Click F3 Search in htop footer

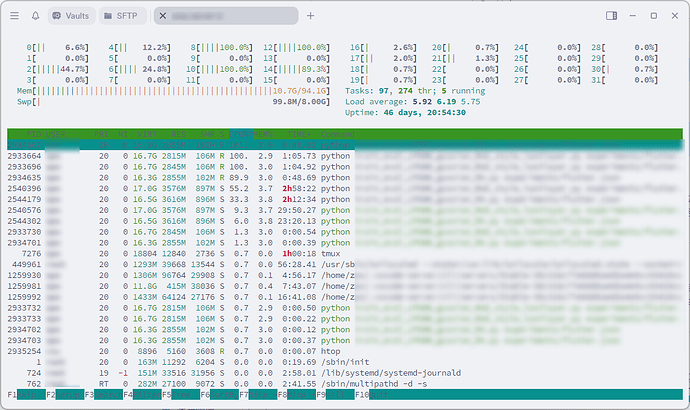[x=104, y=395]
